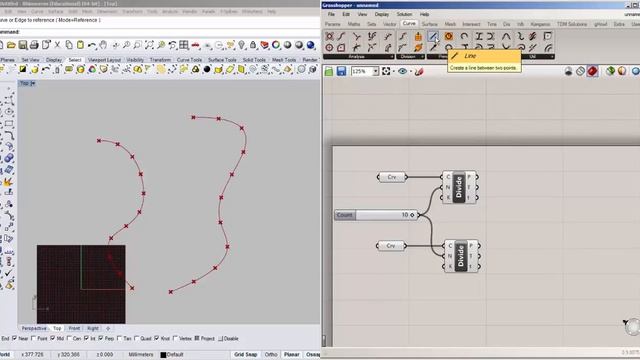Image resolution: width=640 pixels, height=360 pixels.
Task: Toggle the Grid Snap status bar button
Action: click(x=246, y=355)
